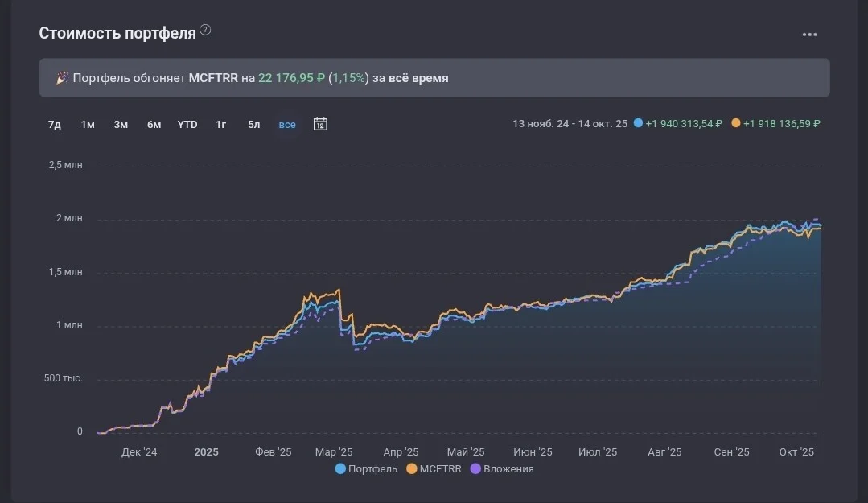Screen dimensions: 868x503
Task: Click the Май '25 axis label
Action: coord(466,452)
